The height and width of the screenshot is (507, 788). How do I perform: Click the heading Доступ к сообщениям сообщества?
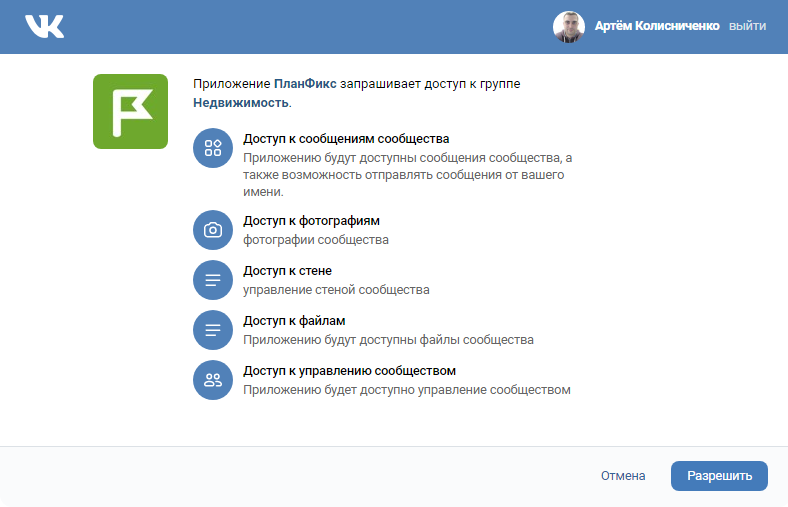[346, 139]
